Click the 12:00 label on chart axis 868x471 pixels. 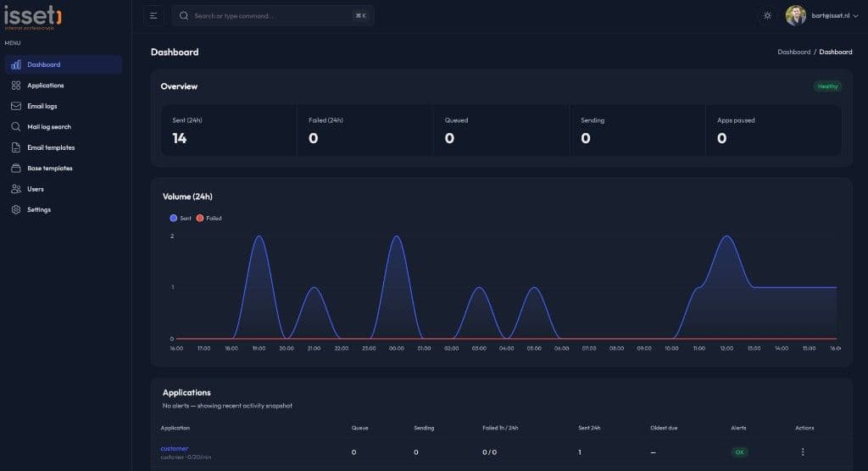point(726,349)
